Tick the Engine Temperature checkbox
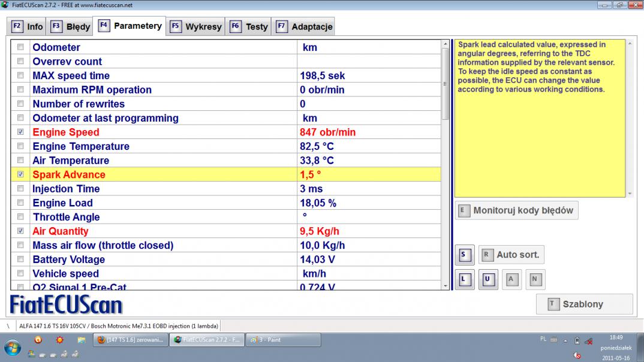The height and width of the screenshot is (362, 644). [21, 146]
